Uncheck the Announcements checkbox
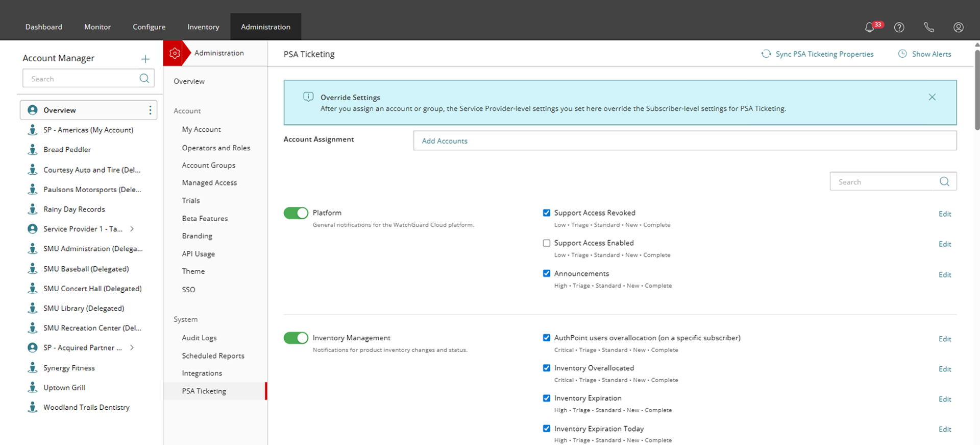The height and width of the screenshot is (445, 980). pos(547,274)
